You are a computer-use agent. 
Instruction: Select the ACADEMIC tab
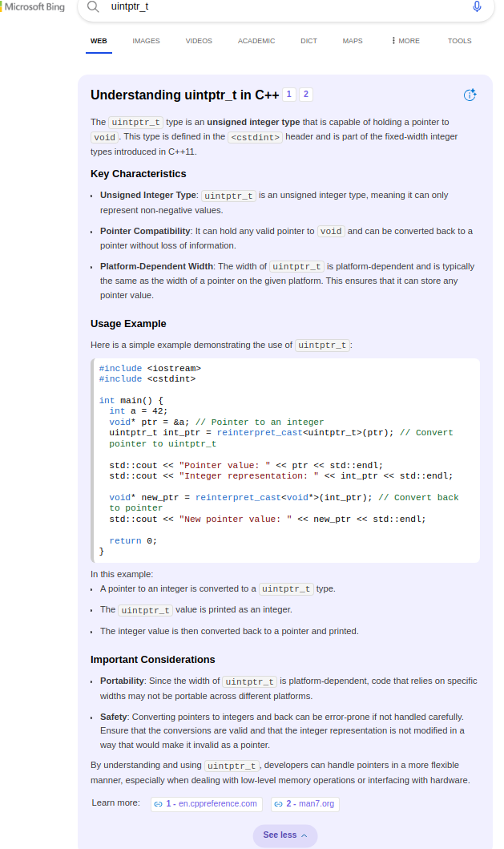[x=256, y=41]
